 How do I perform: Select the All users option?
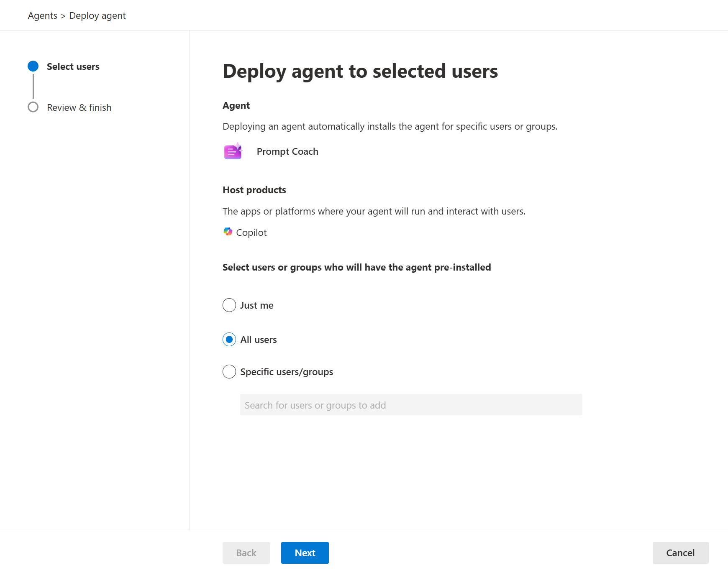coord(229,340)
